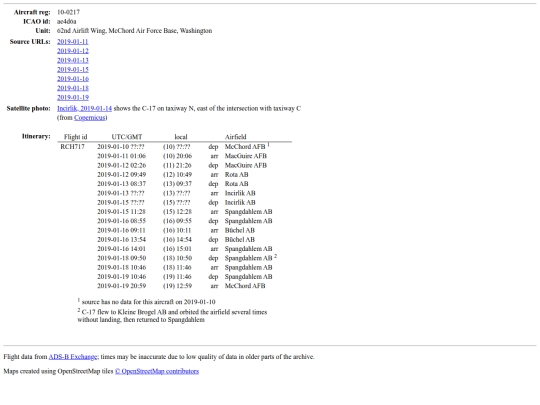Screen dimensions: 540x405
Task: Click Incirlik AB in the 2019-01-15 departure row
Action: pos(240,202)
